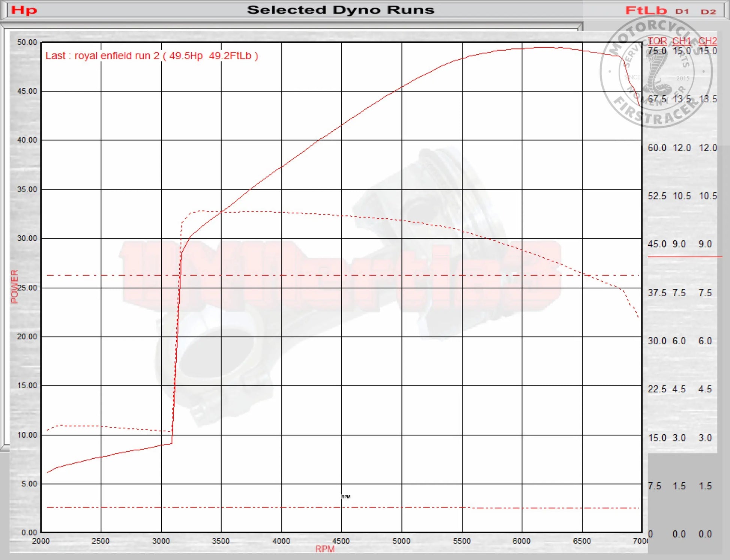Click the small black RPM marker inside the chart
Screen dimensions: 730x560
click(x=346, y=497)
